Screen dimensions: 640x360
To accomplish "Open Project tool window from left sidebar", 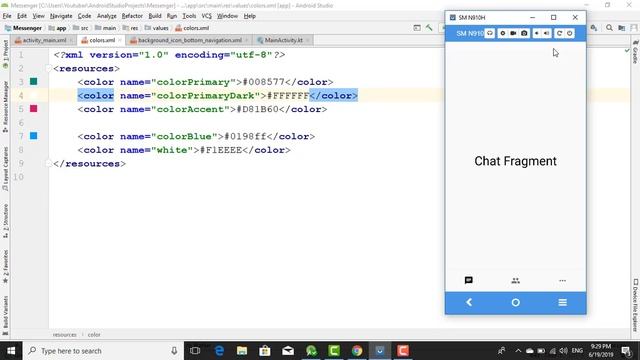I will [5, 54].
